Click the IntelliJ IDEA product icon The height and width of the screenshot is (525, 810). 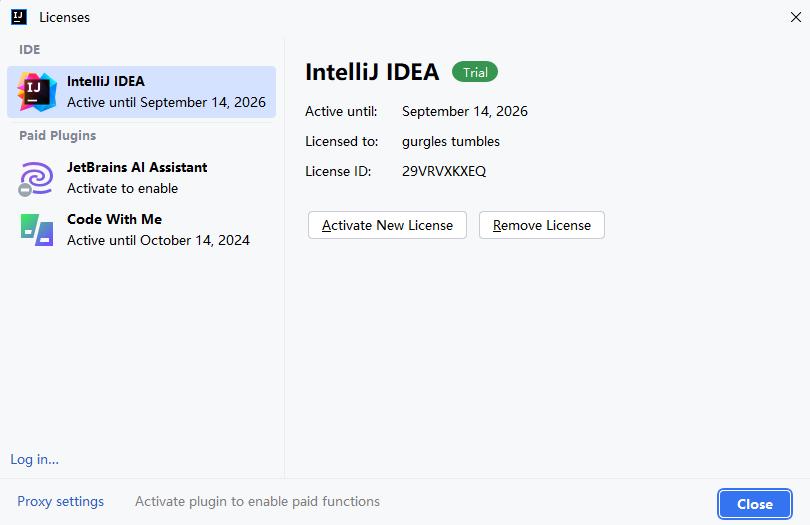coord(37,92)
